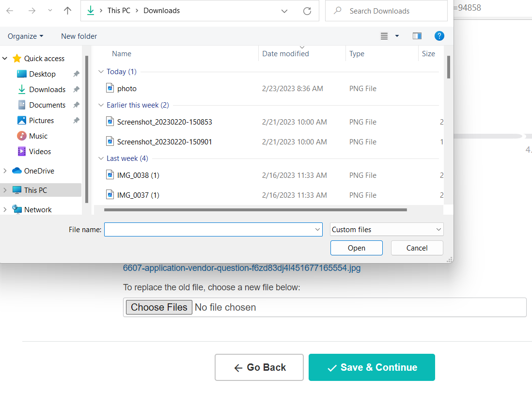This screenshot has height=394, width=532.
Task: Open the Help question mark icon
Action: (439, 36)
